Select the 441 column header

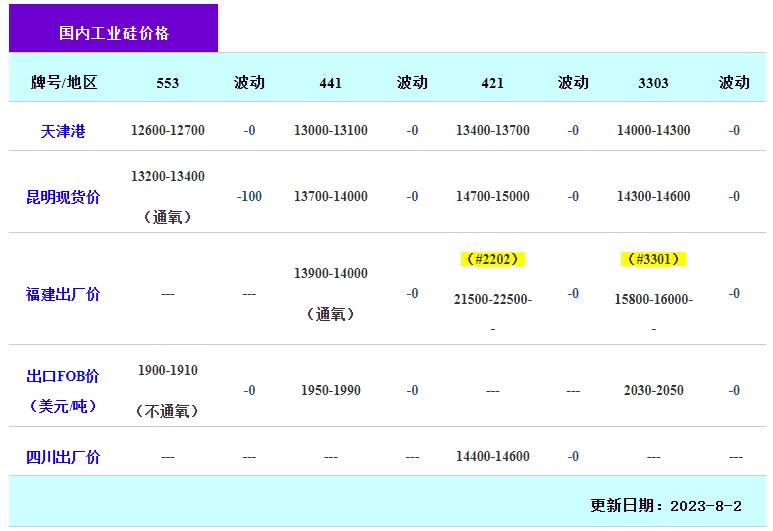330,83
